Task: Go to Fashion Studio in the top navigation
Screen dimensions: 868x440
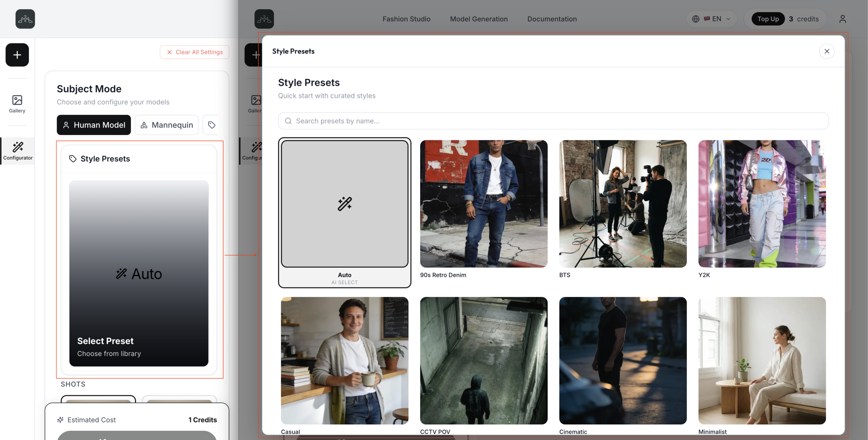Action: pos(407,19)
